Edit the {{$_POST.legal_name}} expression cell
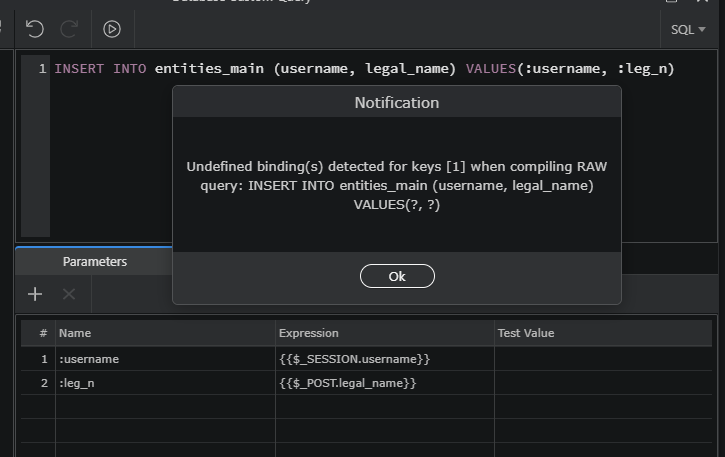Viewport: 725px width, 457px height. (x=385, y=383)
